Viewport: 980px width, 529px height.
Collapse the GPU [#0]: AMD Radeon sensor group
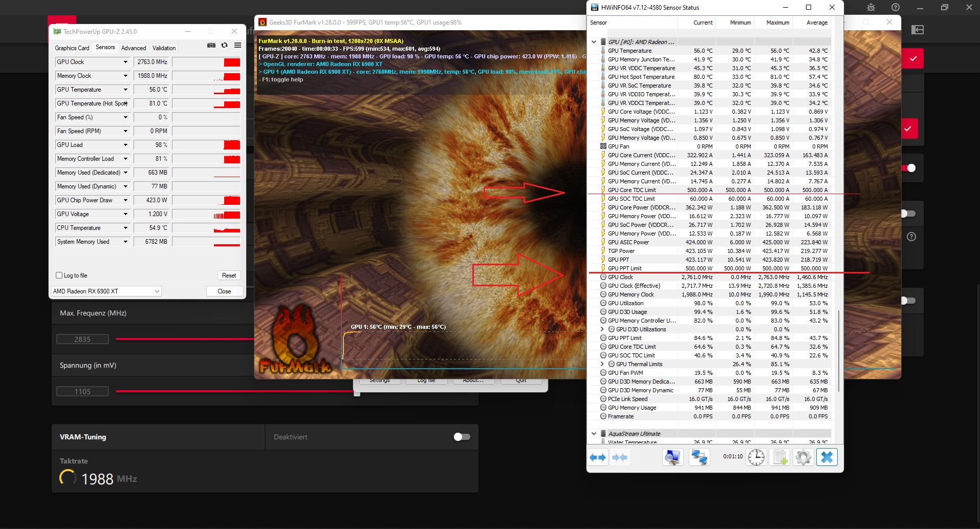click(594, 42)
